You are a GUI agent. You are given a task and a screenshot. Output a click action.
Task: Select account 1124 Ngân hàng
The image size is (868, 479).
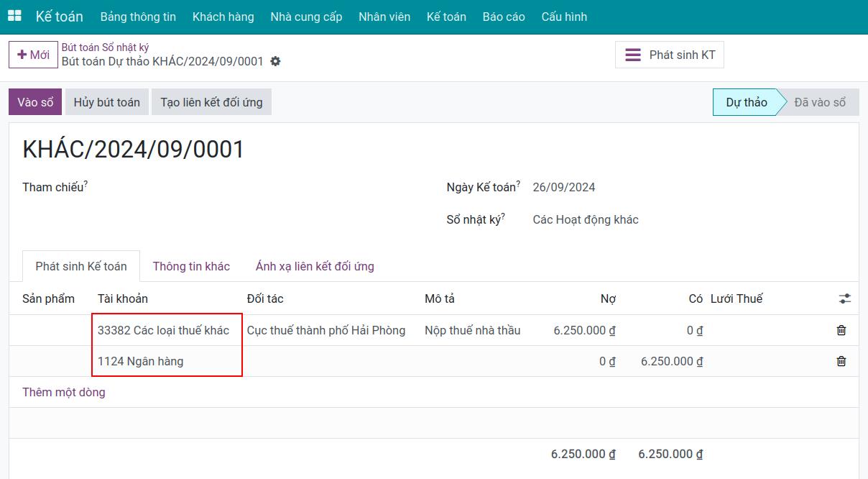tap(141, 361)
